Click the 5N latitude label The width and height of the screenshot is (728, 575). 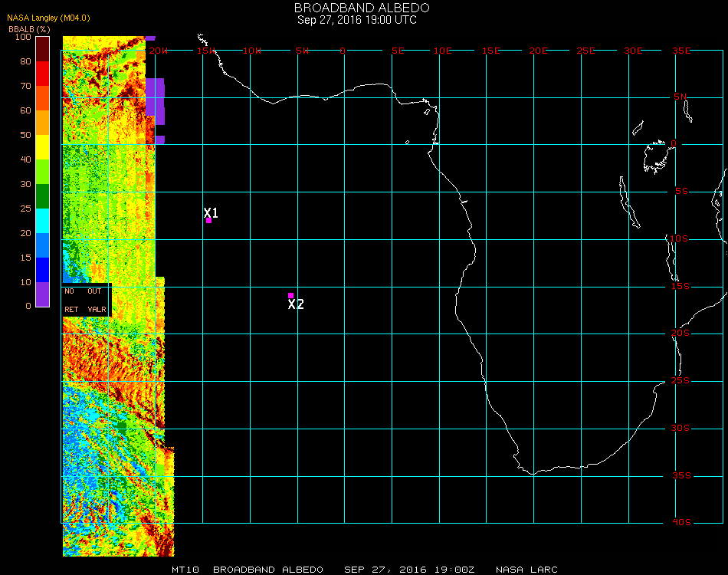pos(680,97)
